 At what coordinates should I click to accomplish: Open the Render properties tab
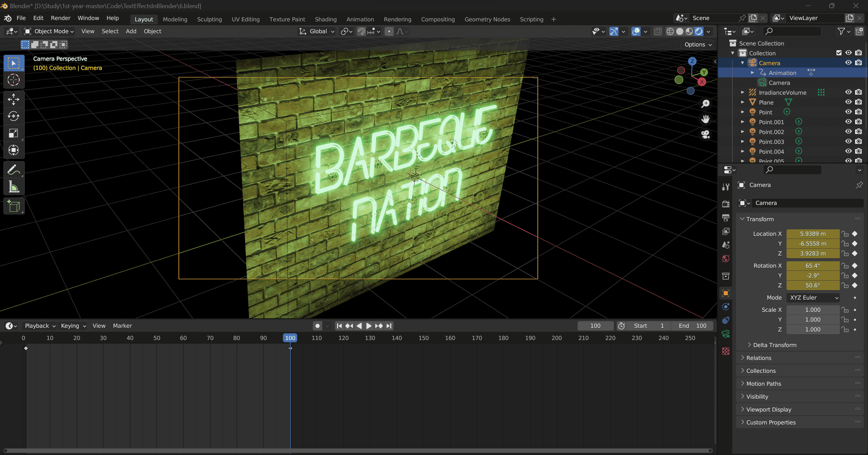click(726, 204)
